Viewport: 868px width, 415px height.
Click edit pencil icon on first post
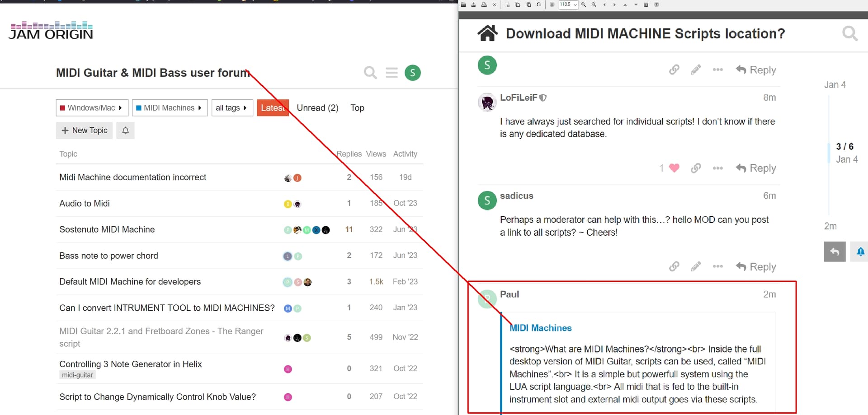(x=696, y=70)
